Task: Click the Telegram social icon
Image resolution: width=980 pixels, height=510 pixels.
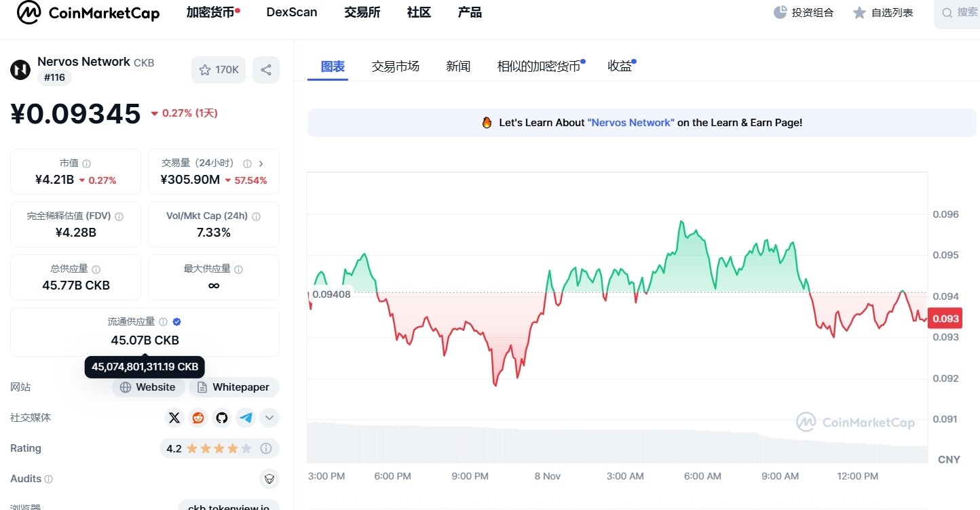Action: [x=246, y=418]
